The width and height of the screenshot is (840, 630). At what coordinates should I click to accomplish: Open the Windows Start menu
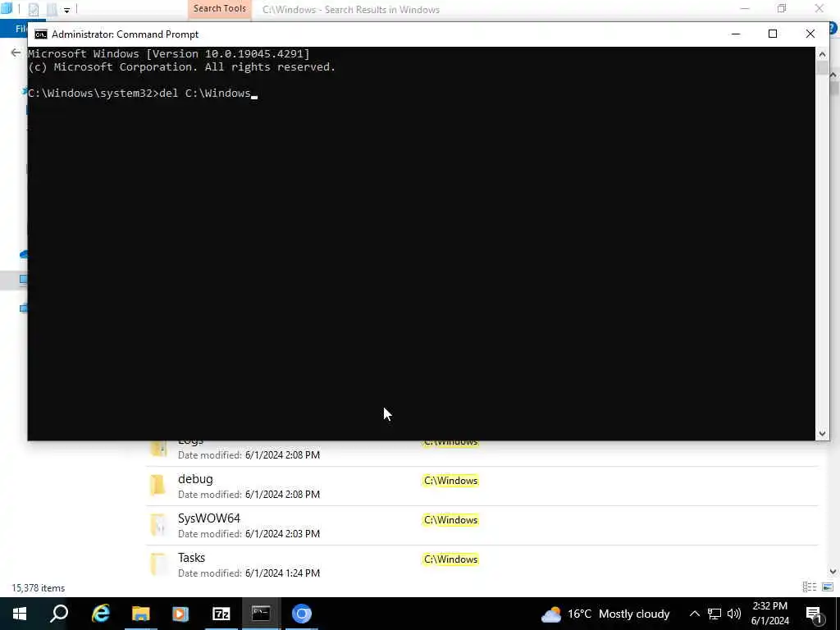pos(20,614)
